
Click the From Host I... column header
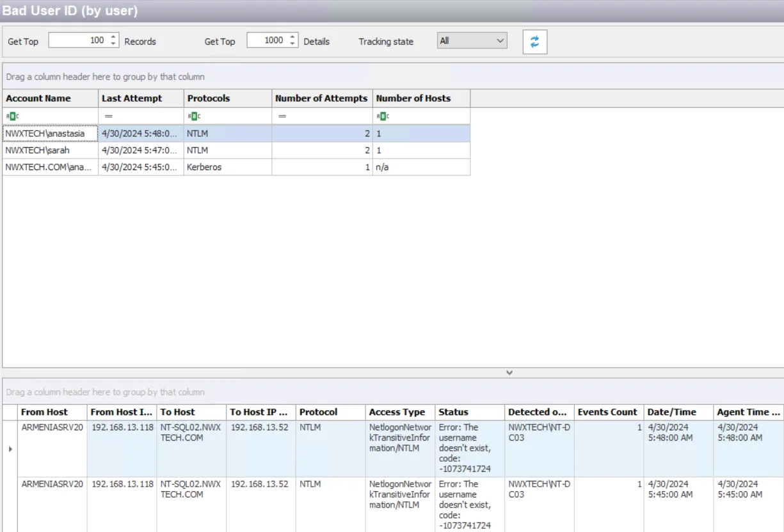pyautogui.click(x=122, y=412)
